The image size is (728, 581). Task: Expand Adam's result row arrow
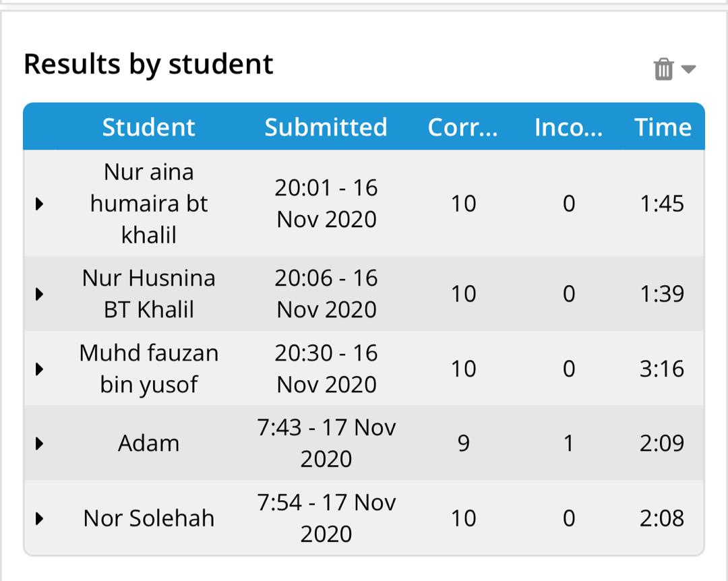tap(39, 444)
